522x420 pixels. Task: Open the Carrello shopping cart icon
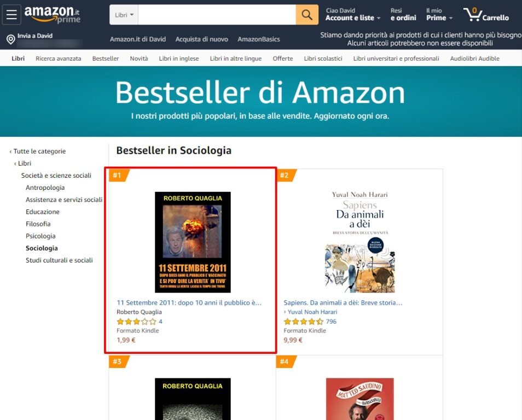[x=486, y=15]
